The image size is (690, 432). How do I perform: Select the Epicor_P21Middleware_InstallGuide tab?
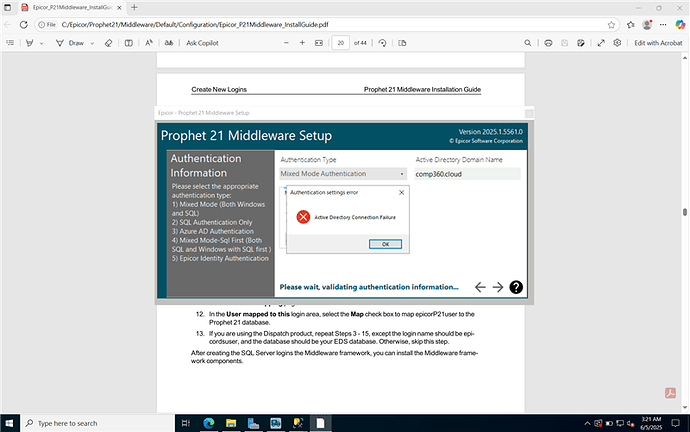tap(72, 7)
